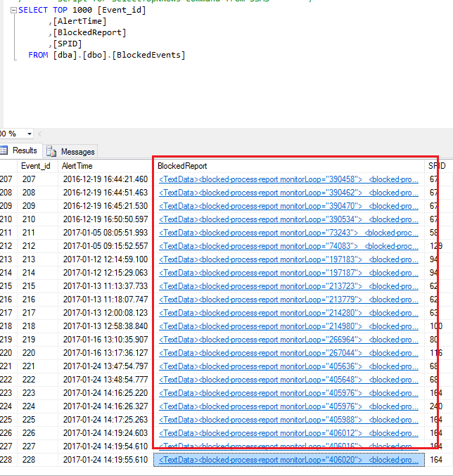This screenshot has height=476, width=453.
Task: Open blocked report link for monitorLoop 214280
Action: pos(288,313)
